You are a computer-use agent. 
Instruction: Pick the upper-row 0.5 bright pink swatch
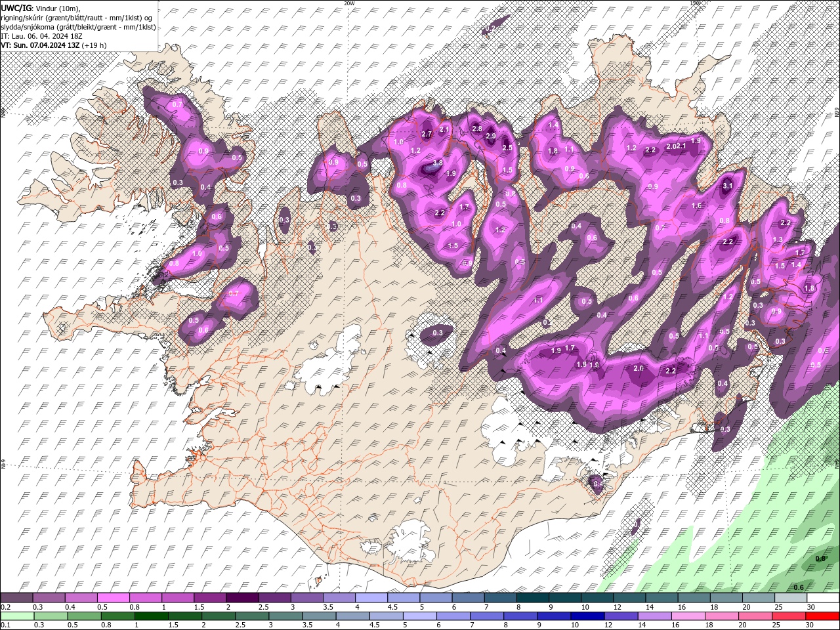click(113, 598)
